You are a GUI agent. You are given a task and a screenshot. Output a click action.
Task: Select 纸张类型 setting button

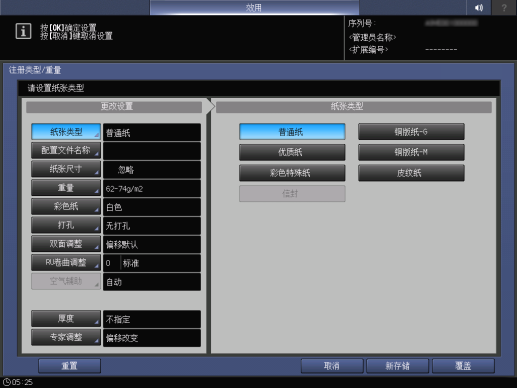tap(66, 132)
